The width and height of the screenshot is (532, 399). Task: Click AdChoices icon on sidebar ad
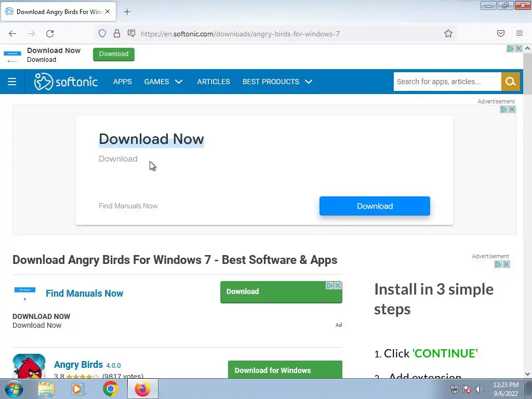pyautogui.click(x=498, y=264)
